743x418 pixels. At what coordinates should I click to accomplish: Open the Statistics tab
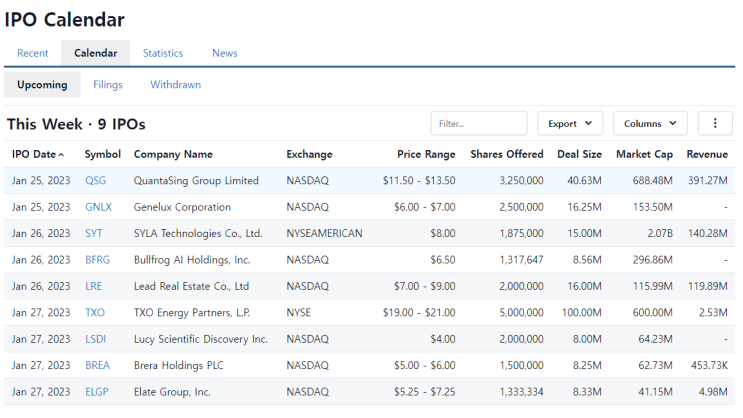(x=163, y=53)
